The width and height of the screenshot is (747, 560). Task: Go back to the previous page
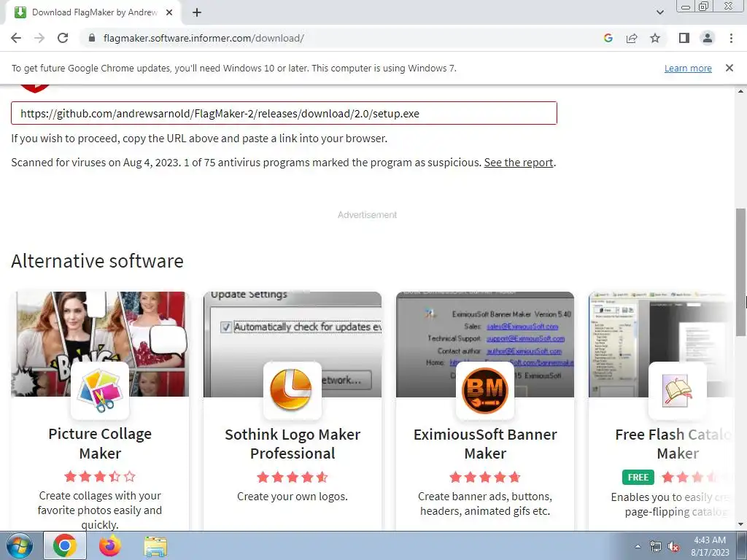point(16,38)
